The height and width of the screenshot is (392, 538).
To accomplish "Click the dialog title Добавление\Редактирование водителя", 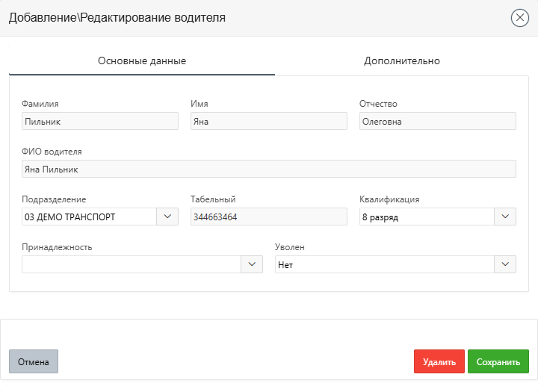I will click(x=117, y=17).
